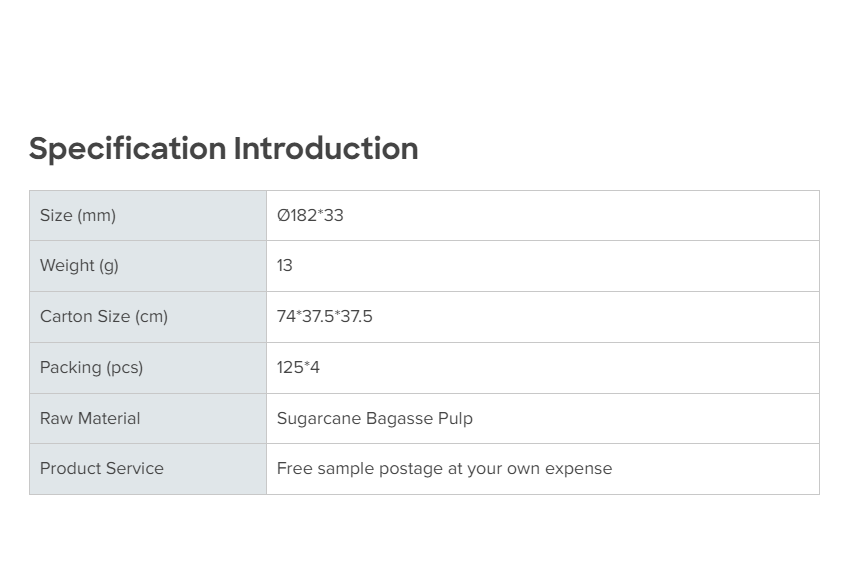Select the Sugarcane Bagasse Pulp value
844x578 pixels.
pos(374,418)
